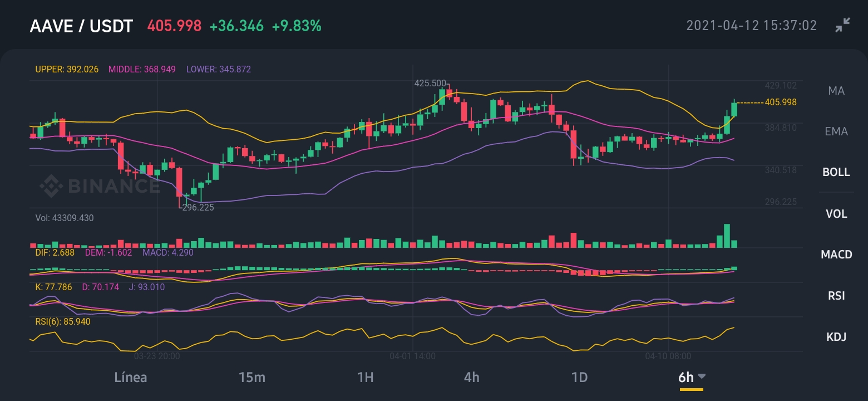The height and width of the screenshot is (401, 868).
Task: Toggle the EMA indicator
Action: click(x=836, y=131)
